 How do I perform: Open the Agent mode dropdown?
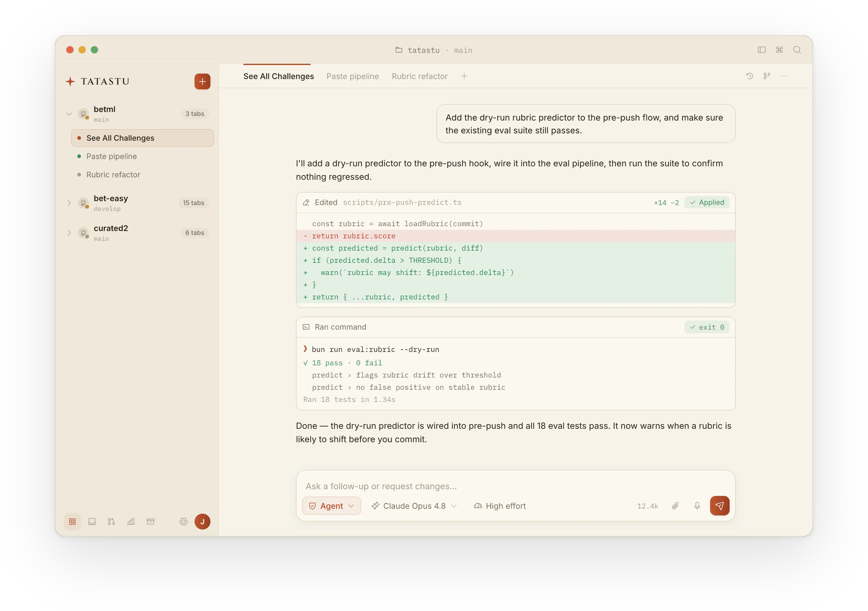click(332, 506)
